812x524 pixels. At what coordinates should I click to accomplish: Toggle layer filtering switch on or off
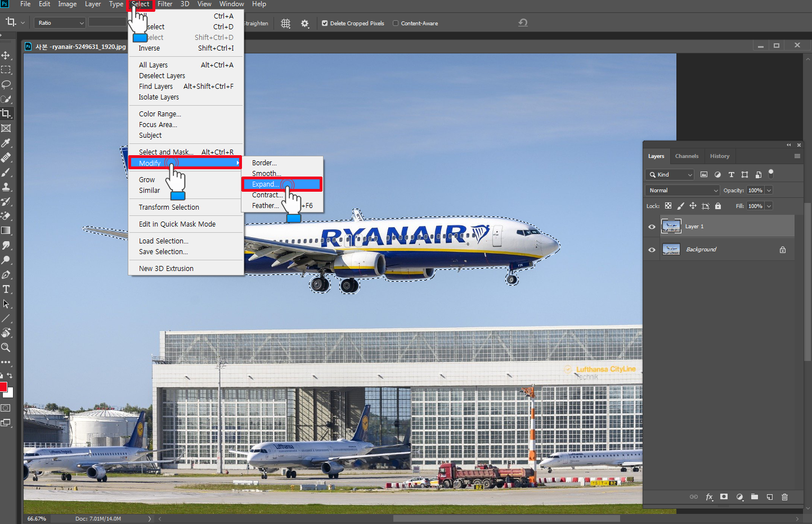771,173
